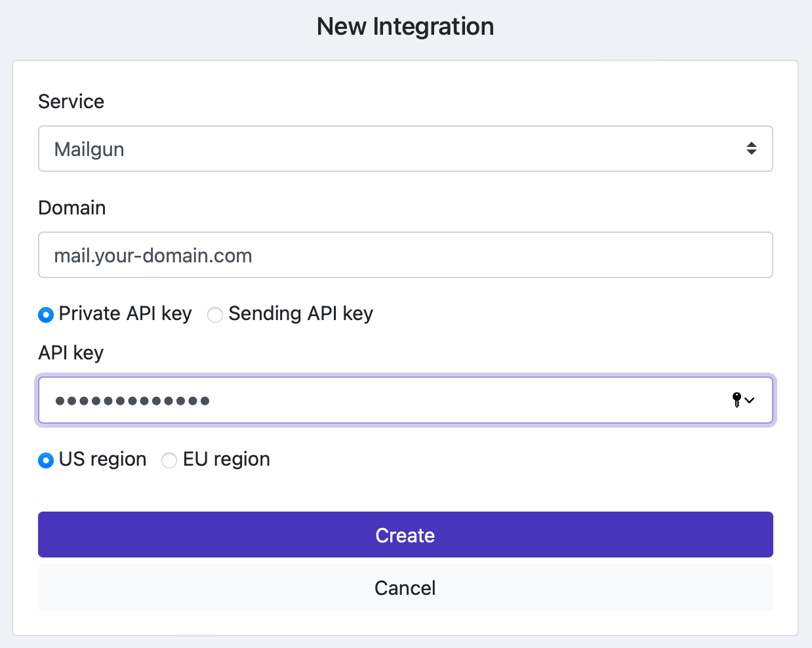Select the Private API key radio button
Image resolution: width=812 pixels, height=648 pixels.
click(46, 315)
